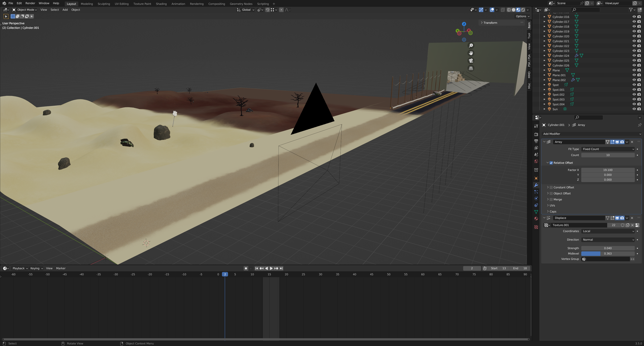
Task: Select wireframe viewport shading mode
Action: coord(509,10)
